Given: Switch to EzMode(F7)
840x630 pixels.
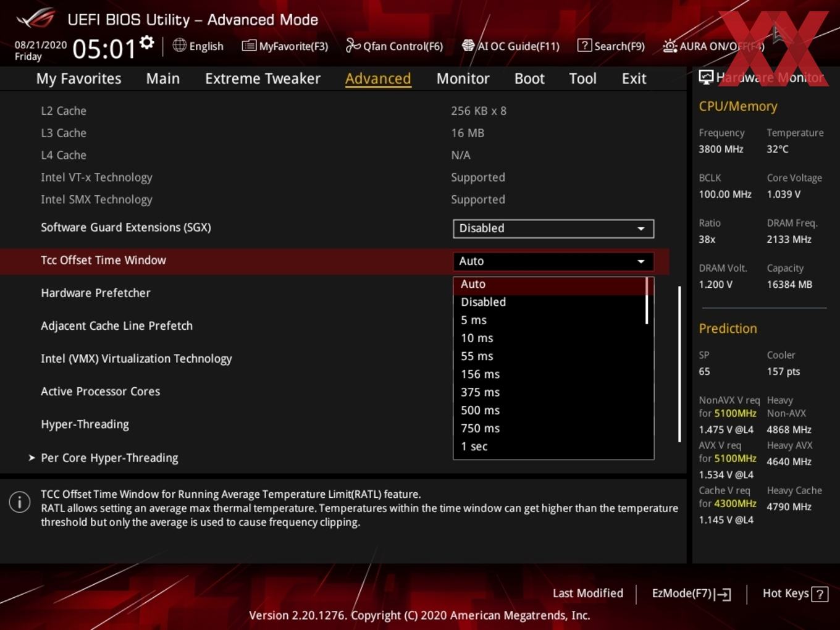Looking at the screenshot, I should tap(691, 594).
